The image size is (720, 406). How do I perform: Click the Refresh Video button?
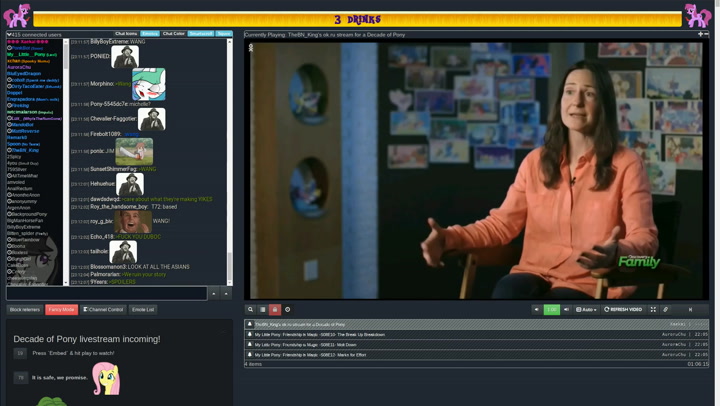(623, 310)
